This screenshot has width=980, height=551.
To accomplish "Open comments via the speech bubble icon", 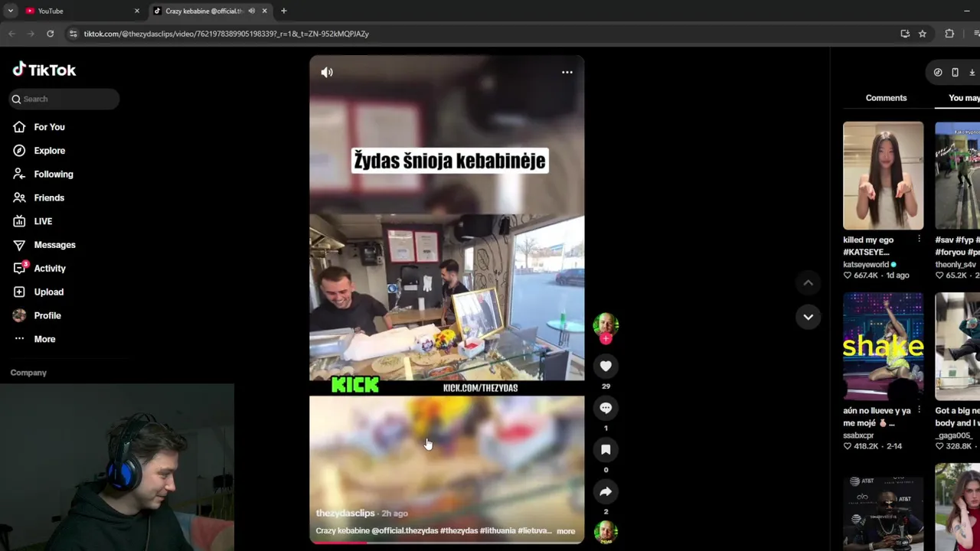I will 606,408.
